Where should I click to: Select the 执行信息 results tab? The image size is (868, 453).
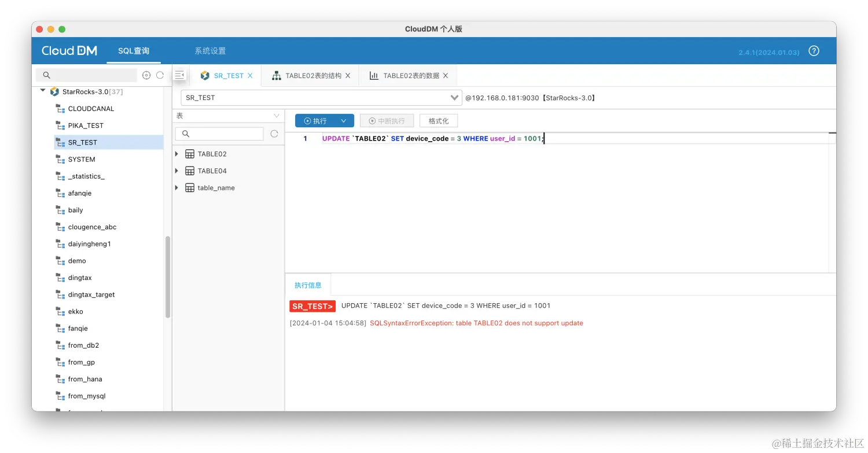click(308, 285)
